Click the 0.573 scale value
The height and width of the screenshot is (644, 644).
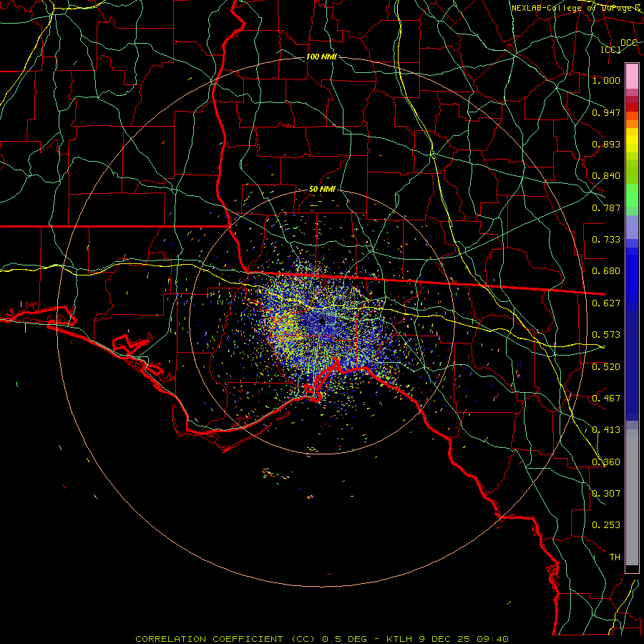point(606,335)
